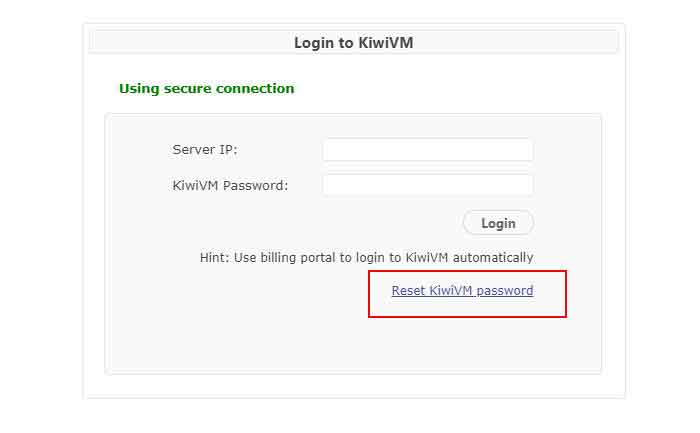Click the empty form area below the reset link
Screen dimensions: 700x433
(353, 345)
